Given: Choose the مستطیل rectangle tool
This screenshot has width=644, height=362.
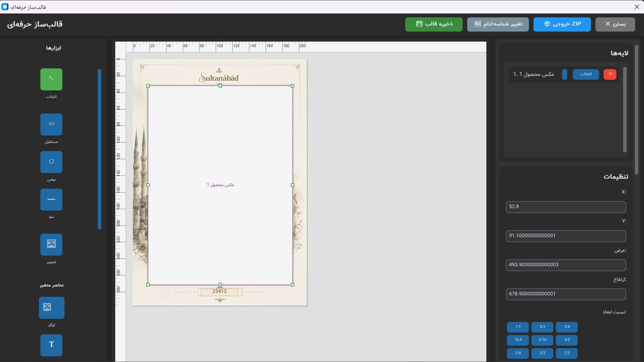Looking at the screenshot, I should tap(51, 124).
